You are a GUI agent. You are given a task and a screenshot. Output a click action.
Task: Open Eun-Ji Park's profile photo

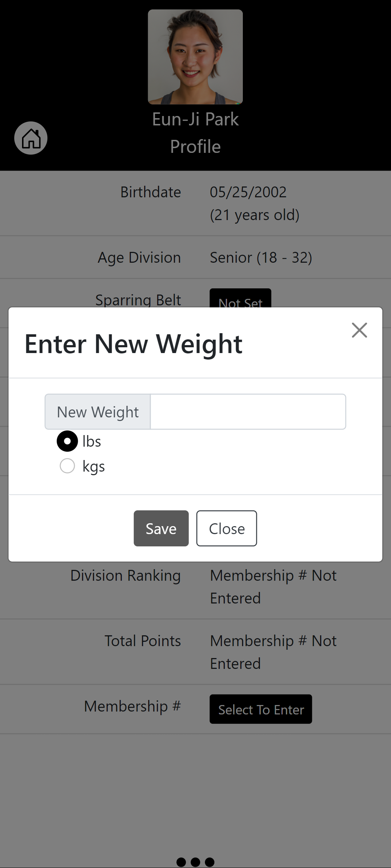tap(195, 57)
